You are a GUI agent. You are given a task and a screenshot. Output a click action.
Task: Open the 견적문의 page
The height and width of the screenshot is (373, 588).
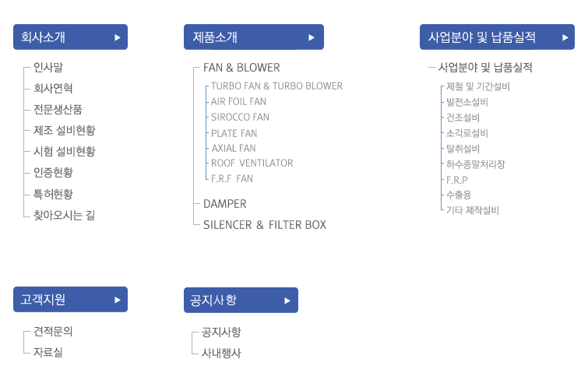(x=53, y=332)
